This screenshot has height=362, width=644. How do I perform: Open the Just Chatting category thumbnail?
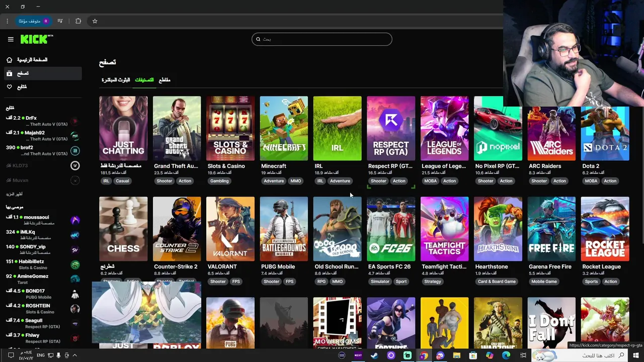123,128
